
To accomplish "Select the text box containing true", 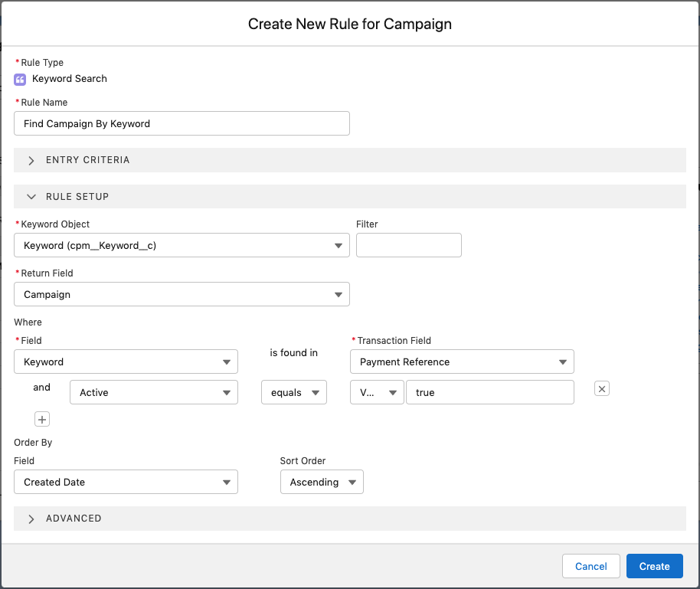I will click(490, 391).
